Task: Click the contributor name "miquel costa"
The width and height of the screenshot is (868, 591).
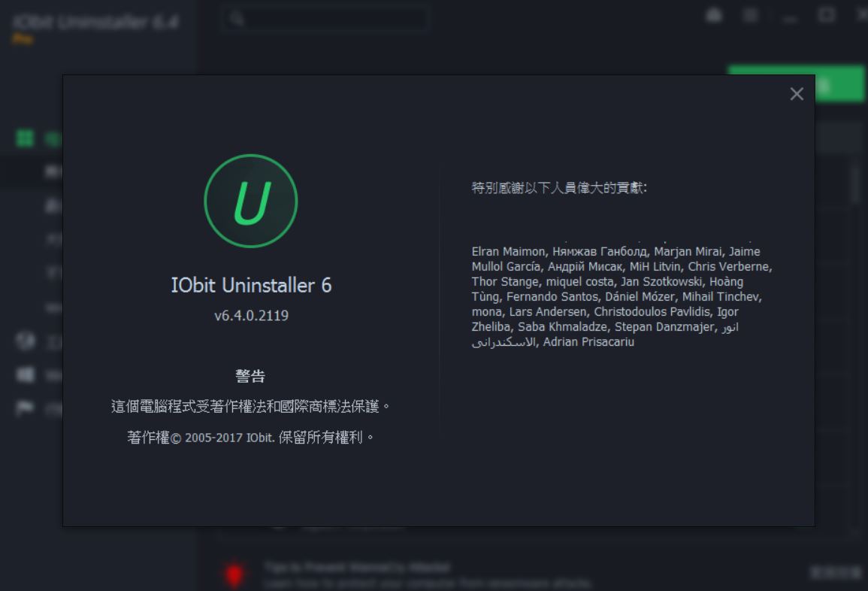Action: [579, 281]
